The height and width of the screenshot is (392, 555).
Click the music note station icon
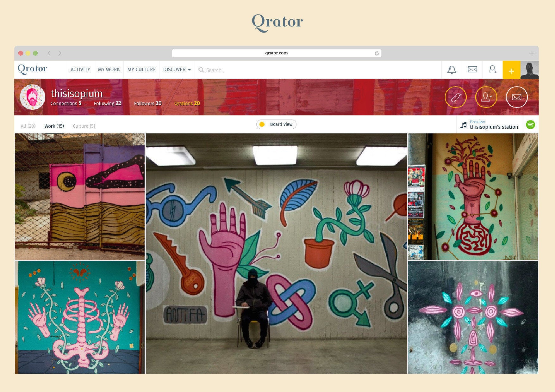pyautogui.click(x=464, y=125)
